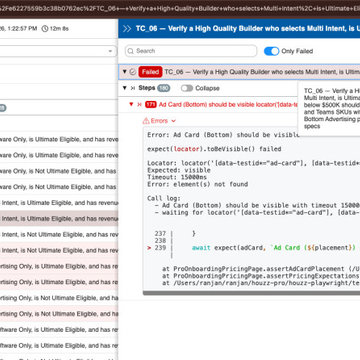The image size is (360, 360).
Task: Click the 'Call log:' line
Action: tap(164, 198)
